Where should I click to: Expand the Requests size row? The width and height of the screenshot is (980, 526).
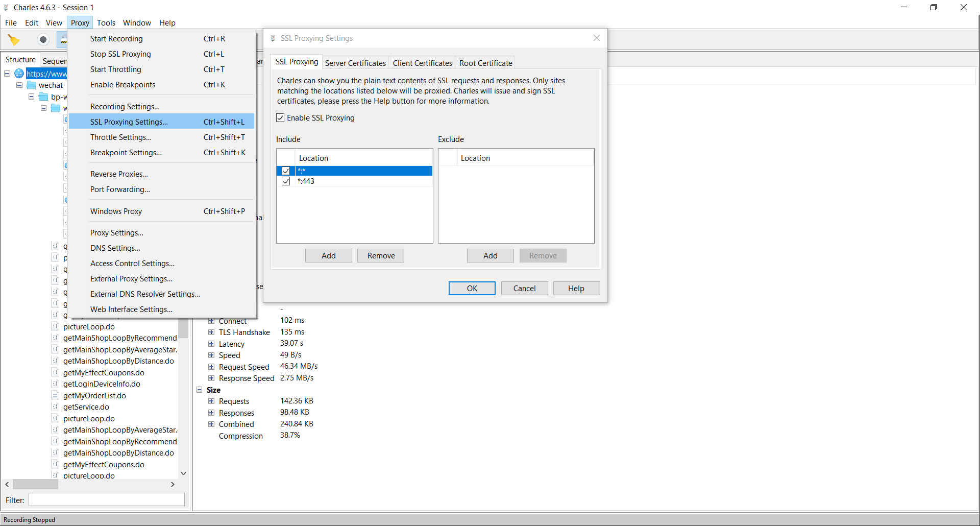(x=211, y=401)
